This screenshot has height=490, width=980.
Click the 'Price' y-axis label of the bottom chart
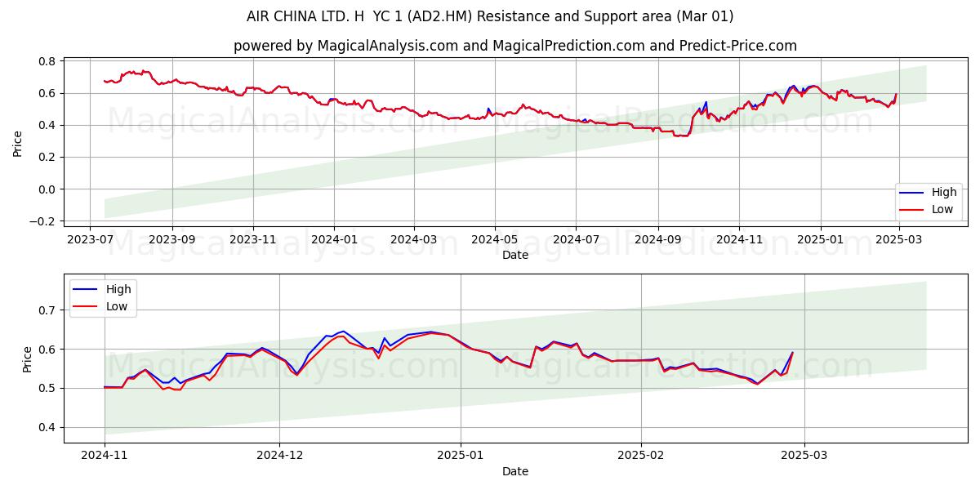coord(28,359)
